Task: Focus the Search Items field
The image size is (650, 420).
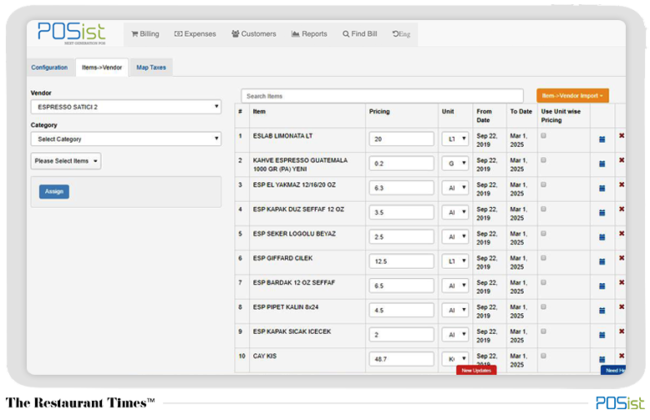Action: click(382, 96)
